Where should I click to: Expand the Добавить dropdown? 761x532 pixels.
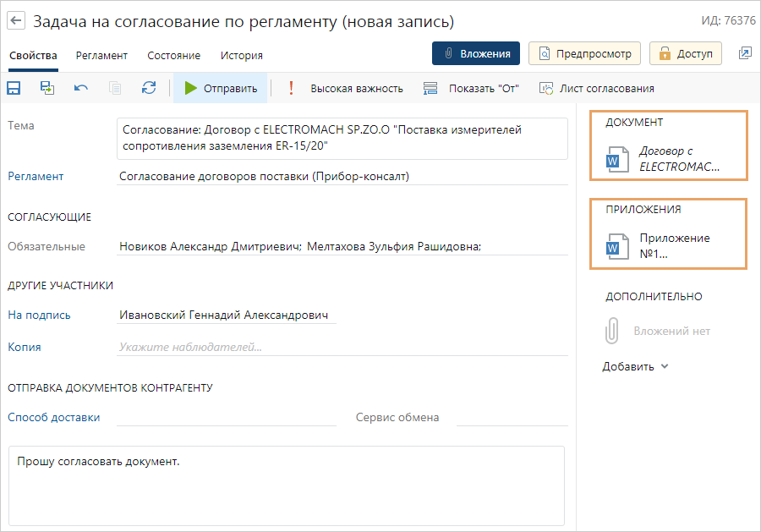coord(635,366)
